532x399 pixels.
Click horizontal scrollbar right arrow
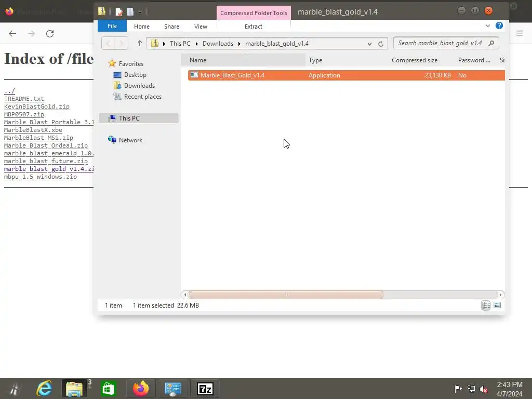(x=500, y=295)
